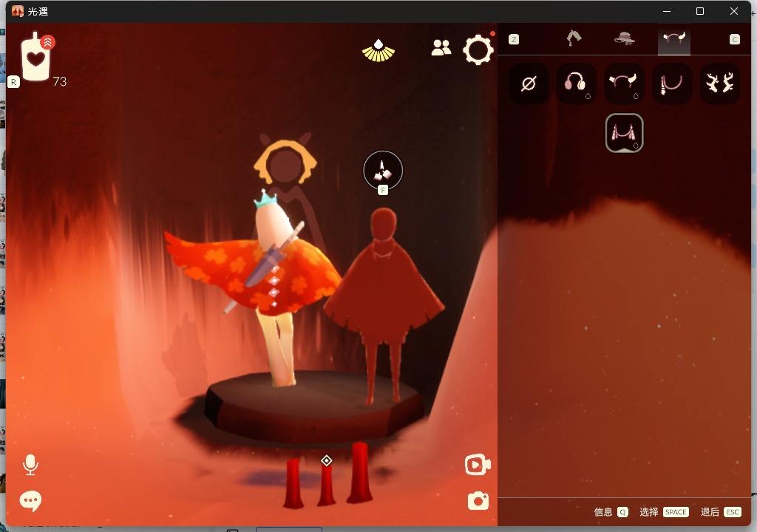Switch to the hat tab
This screenshot has height=532, width=757.
click(624, 38)
